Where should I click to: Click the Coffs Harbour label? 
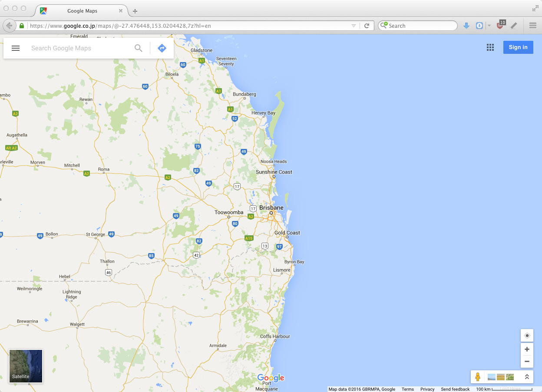point(275,336)
